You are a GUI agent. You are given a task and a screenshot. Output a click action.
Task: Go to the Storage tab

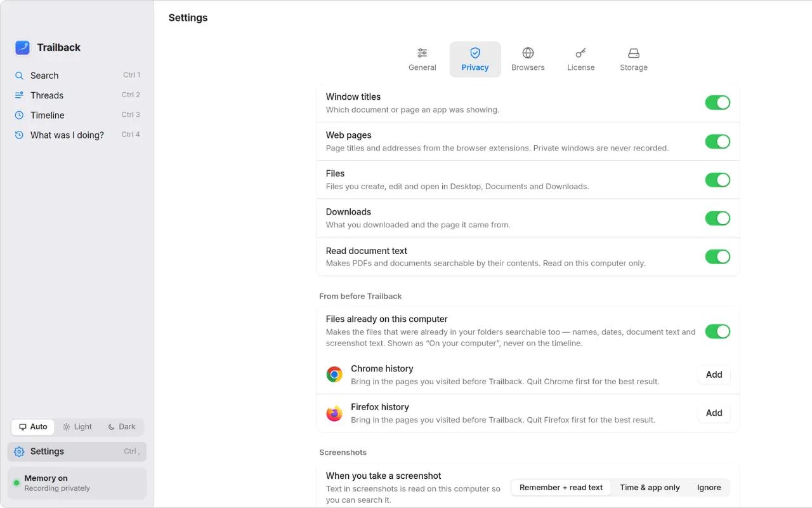634,60
